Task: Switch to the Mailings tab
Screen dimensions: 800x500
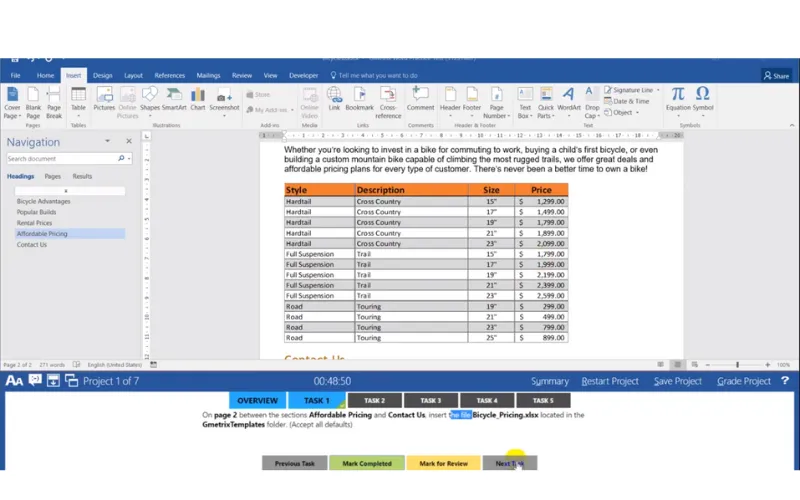Action: (x=208, y=76)
